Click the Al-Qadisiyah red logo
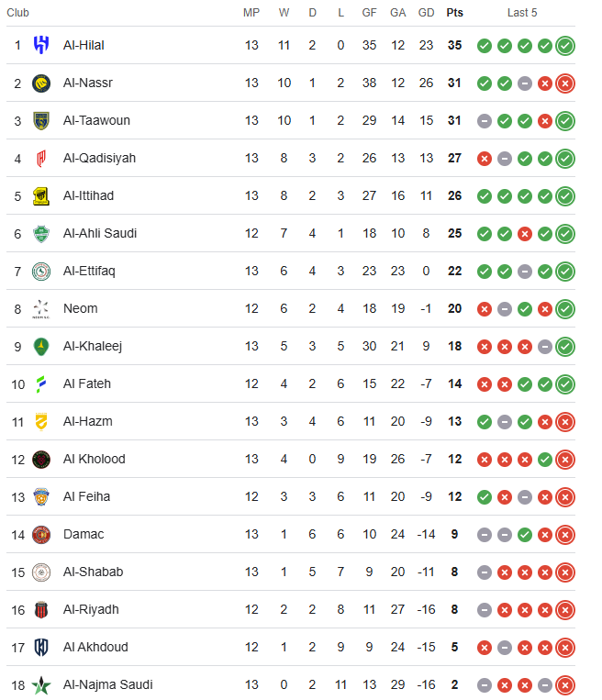This screenshot has width=602, height=700. [41, 158]
